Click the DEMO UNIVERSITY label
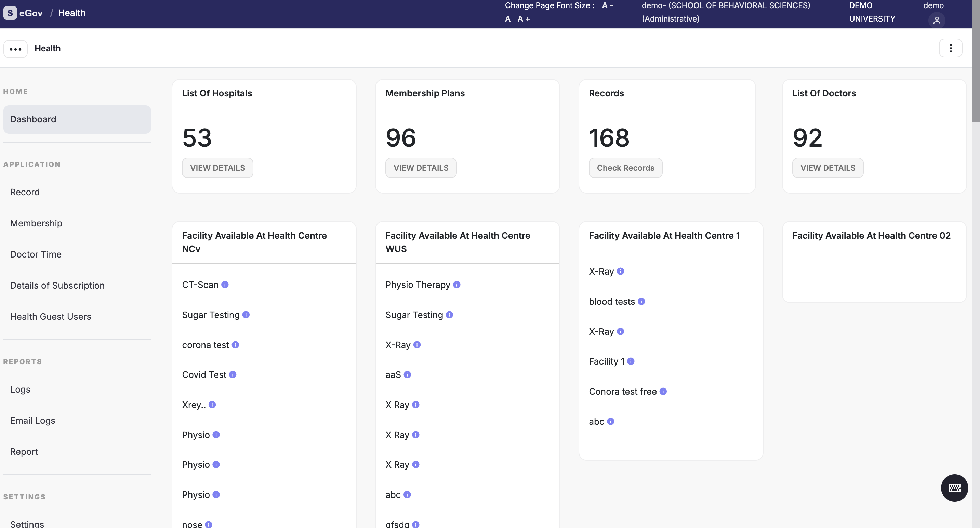The width and height of the screenshot is (980, 528). (872, 12)
